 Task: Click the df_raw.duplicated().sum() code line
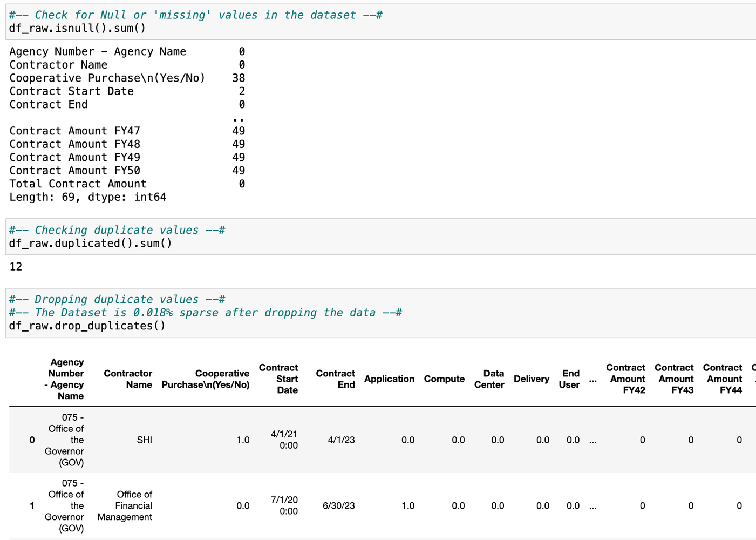[90, 243]
